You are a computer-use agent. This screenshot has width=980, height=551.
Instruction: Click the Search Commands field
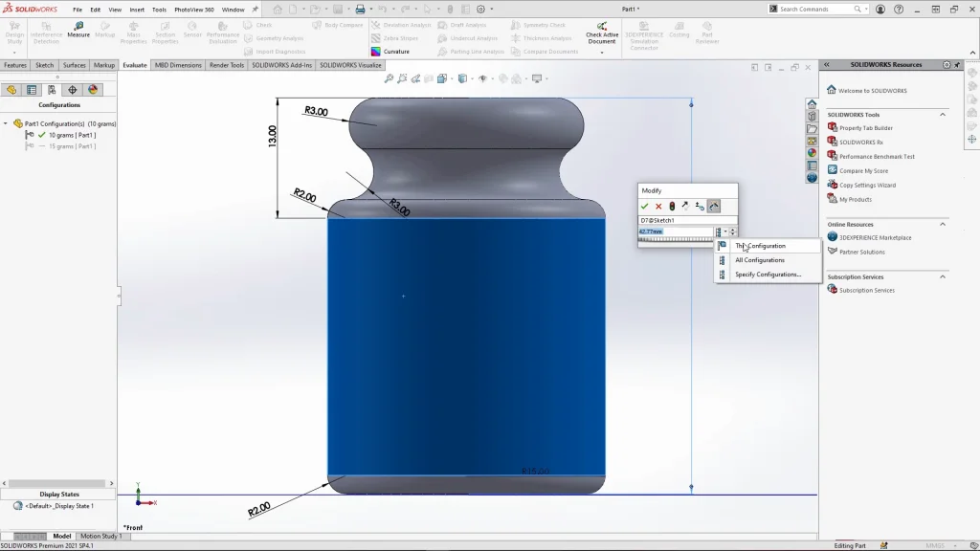818,9
